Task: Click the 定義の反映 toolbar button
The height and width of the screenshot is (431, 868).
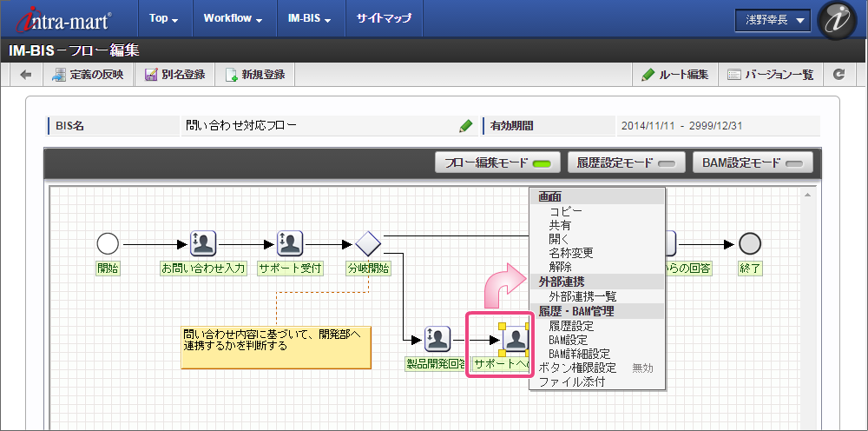Action: coord(88,74)
